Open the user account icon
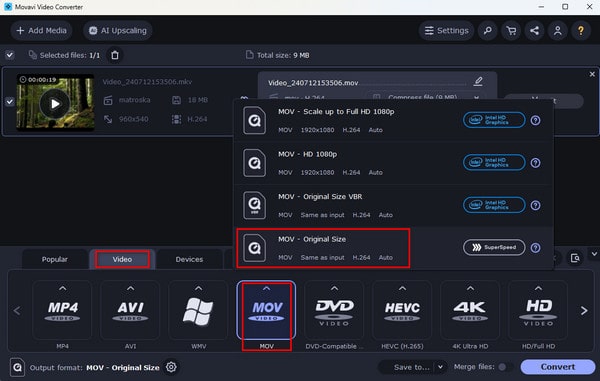This screenshot has width=600, height=381. [x=558, y=31]
